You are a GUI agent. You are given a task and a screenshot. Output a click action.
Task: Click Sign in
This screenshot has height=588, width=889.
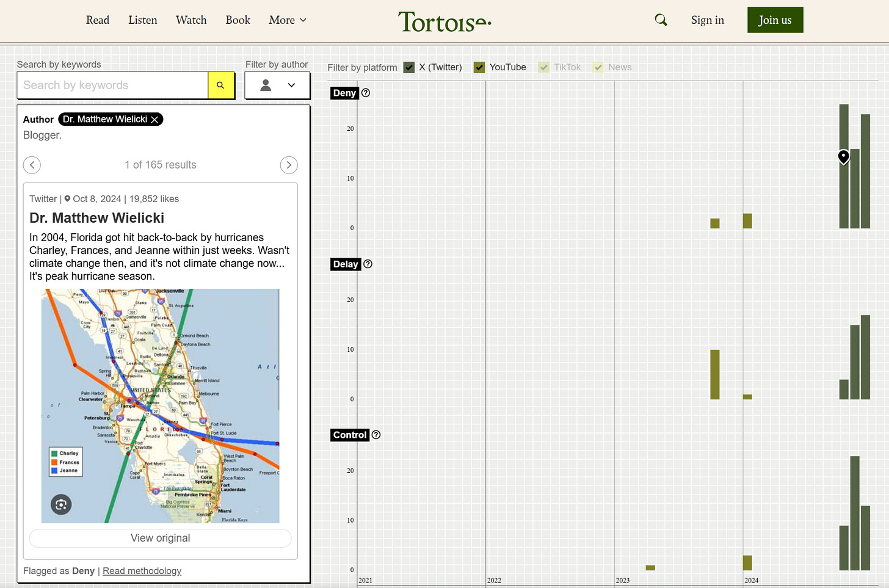(x=708, y=20)
